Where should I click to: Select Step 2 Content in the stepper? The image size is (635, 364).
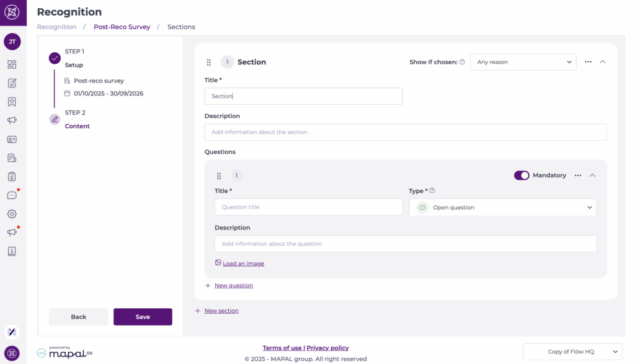(x=77, y=126)
